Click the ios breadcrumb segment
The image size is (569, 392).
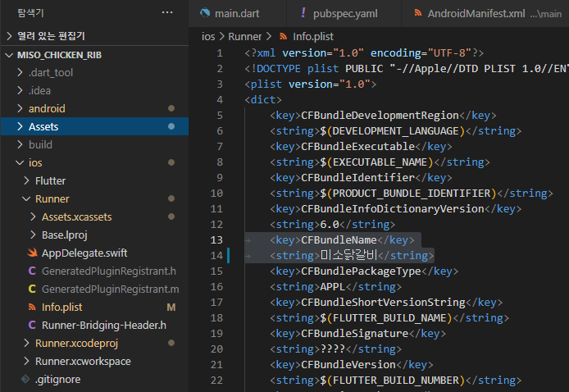[x=208, y=37]
